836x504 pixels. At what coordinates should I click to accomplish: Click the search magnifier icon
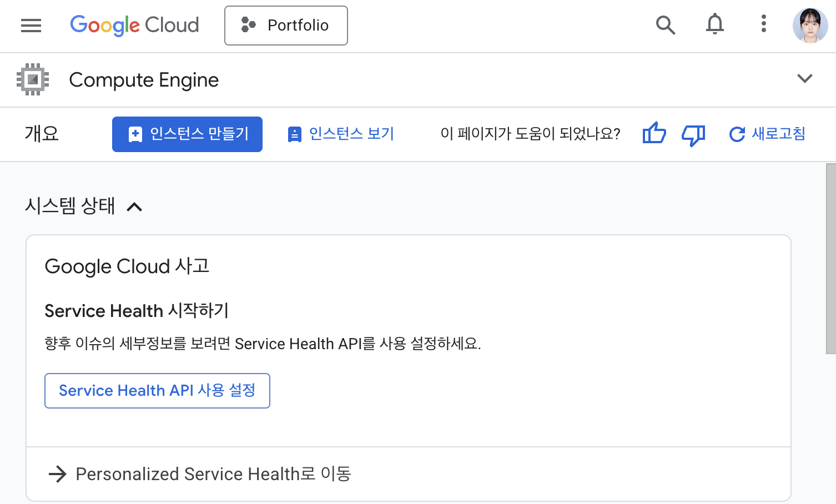tap(665, 25)
